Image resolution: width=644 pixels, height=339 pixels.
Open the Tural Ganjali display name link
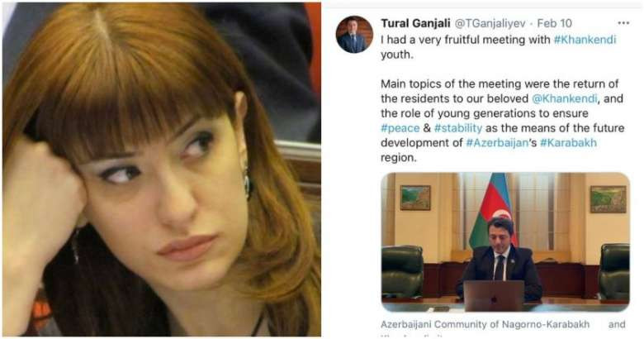tap(415, 23)
